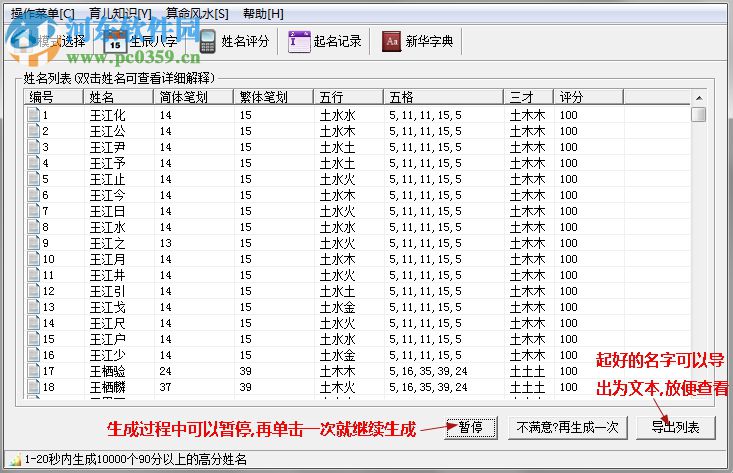Select the name 王江止
Screen dimensions: 733x473
click(108, 179)
